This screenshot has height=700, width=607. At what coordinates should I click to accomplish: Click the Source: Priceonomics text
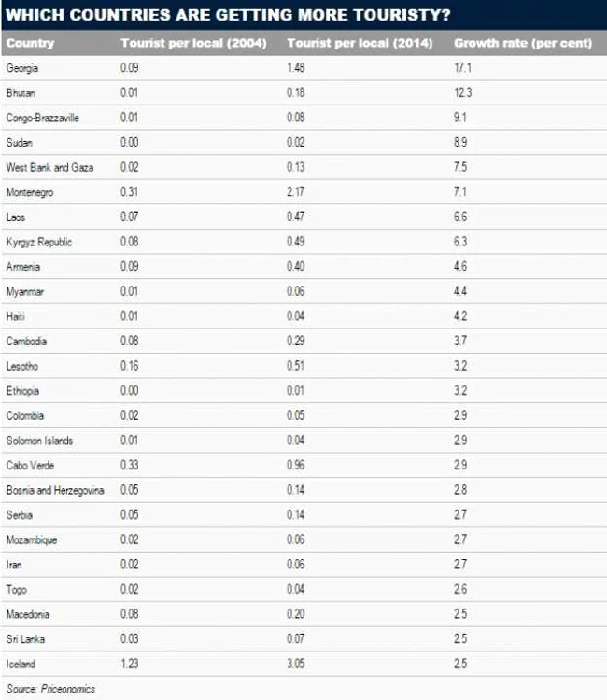50,689
